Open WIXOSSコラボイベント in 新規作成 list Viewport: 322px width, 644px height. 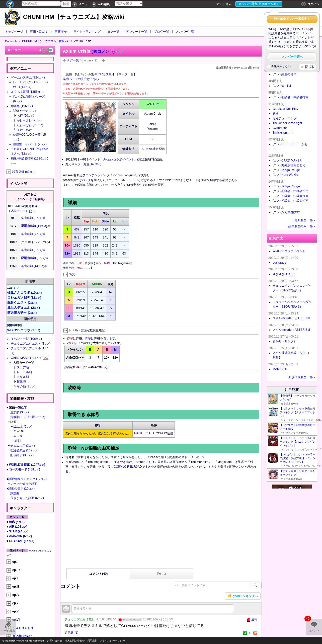coord(289,251)
